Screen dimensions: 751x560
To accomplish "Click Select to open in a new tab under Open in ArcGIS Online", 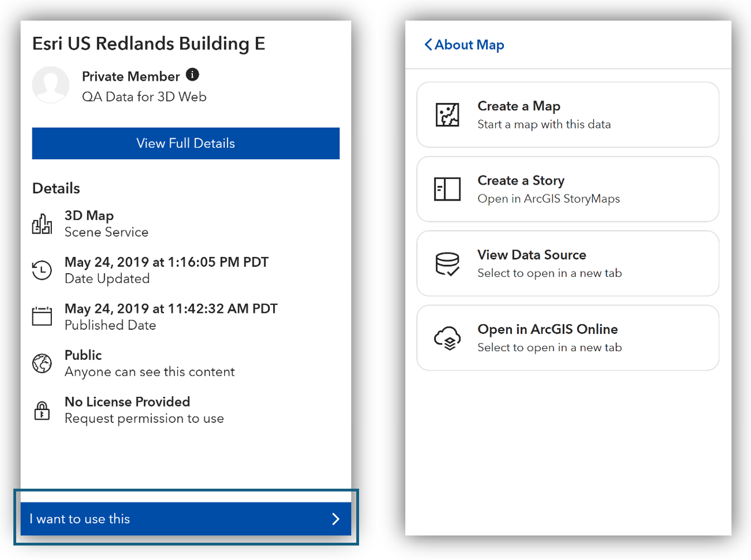I will point(550,347).
